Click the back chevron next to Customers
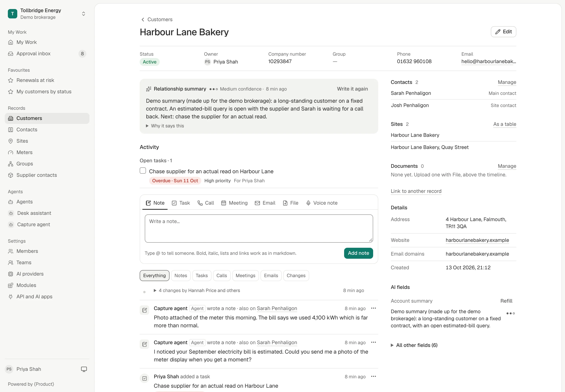 click(x=143, y=19)
